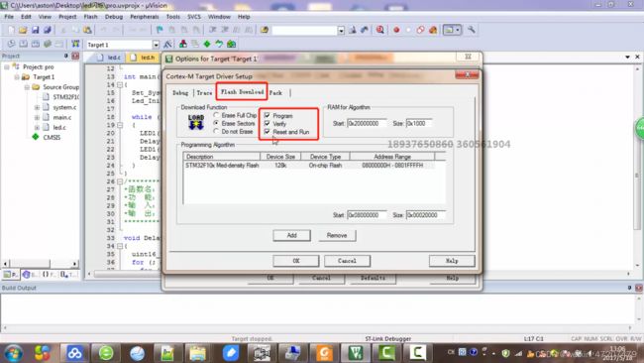Click the Find in Files toolbar icon
Image resolution: width=644 pixels, height=363 pixels.
[265, 30]
